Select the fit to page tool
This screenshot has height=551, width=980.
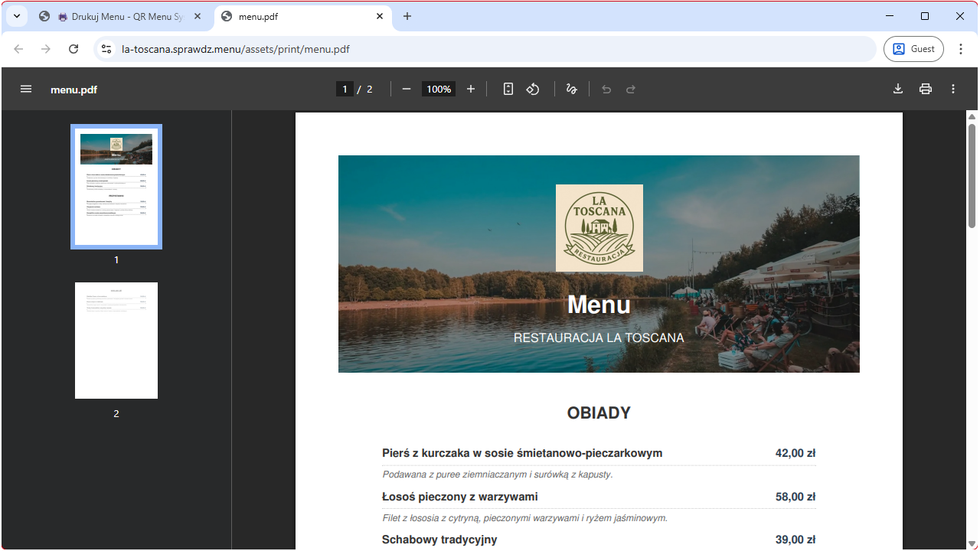pos(508,89)
